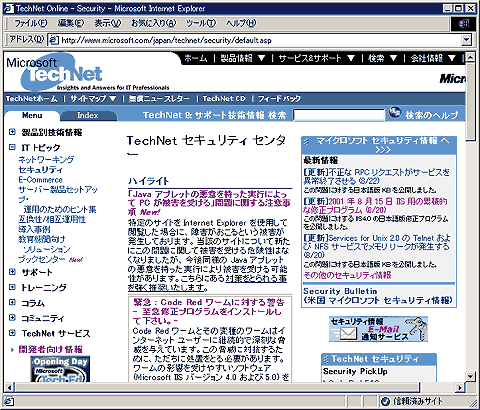The image size is (480, 410).
Task: Click the 検索のヘルプ link
Action: pyautogui.click(x=432, y=115)
